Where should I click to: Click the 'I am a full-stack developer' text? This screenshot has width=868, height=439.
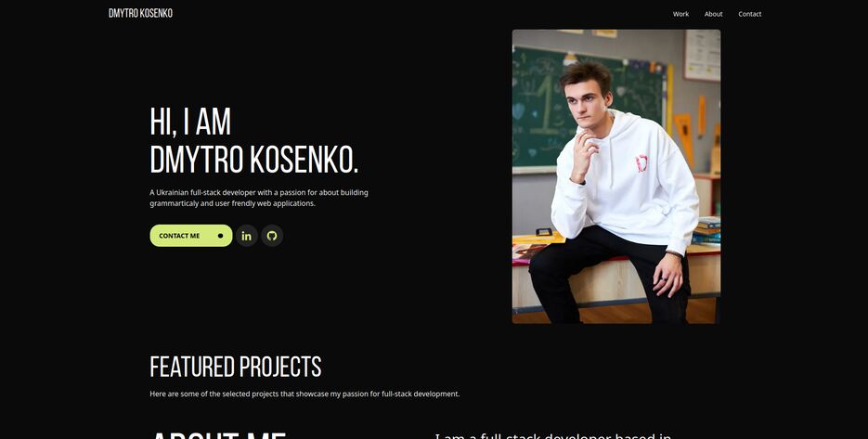pyautogui.click(x=553, y=435)
